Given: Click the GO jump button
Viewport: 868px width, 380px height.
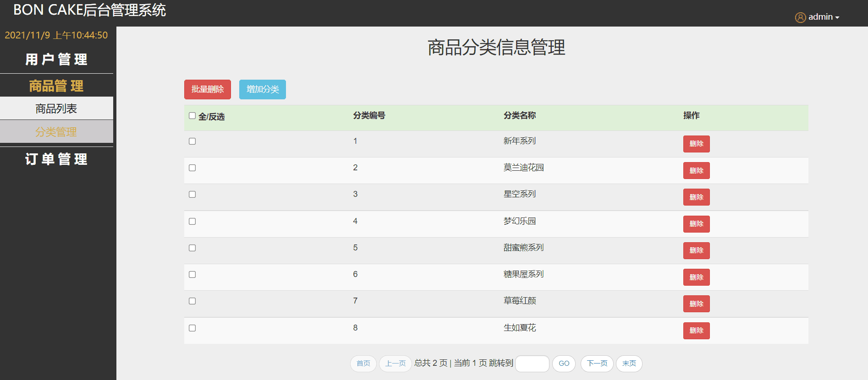Looking at the screenshot, I should (564, 364).
